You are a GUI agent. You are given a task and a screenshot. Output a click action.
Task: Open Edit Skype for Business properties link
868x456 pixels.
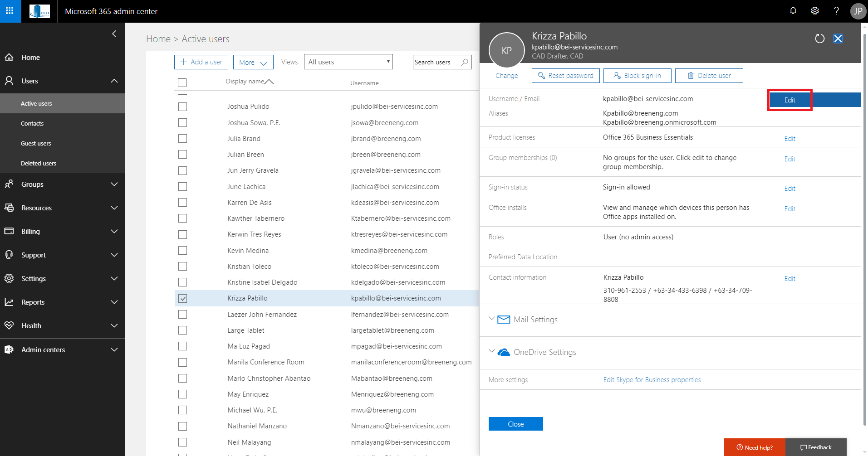pyautogui.click(x=652, y=380)
